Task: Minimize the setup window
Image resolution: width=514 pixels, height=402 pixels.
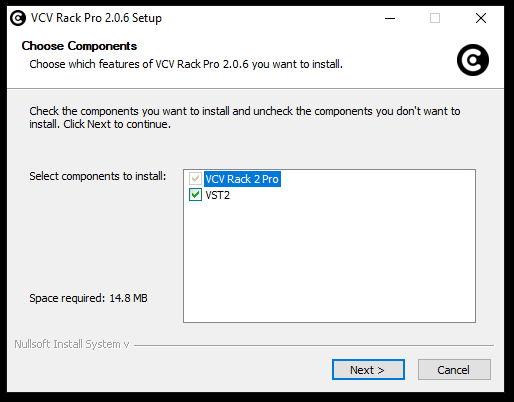Action: 390,18
